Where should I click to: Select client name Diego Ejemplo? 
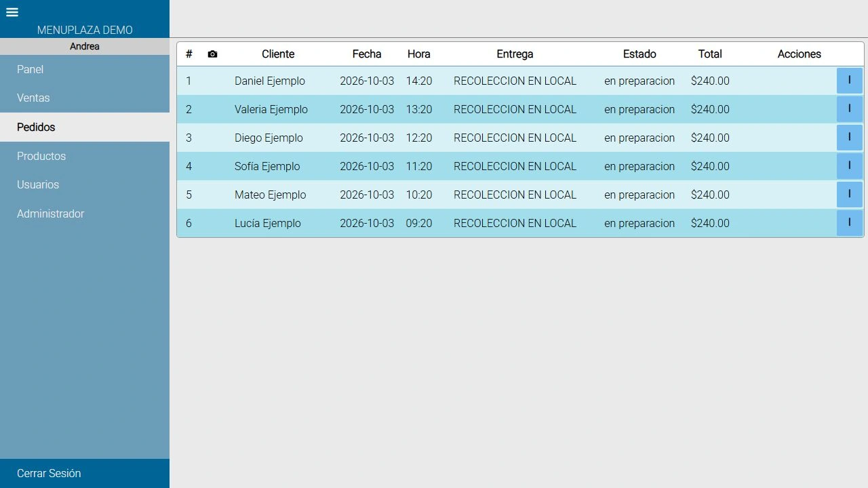point(269,138)
